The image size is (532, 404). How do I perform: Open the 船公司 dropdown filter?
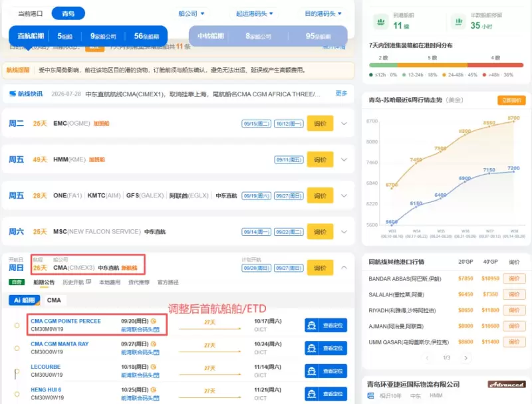[x=192, y=13]
